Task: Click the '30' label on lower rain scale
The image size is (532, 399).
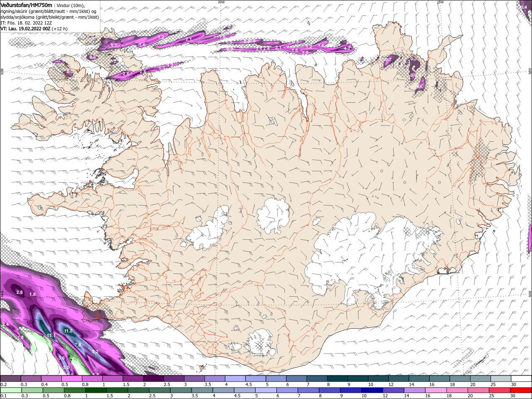Action: (x=512, y=396)
